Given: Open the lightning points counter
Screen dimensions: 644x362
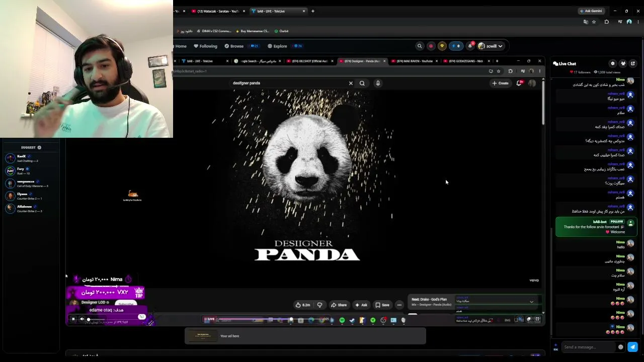Looking at the screenshot, I should [456, 46].
